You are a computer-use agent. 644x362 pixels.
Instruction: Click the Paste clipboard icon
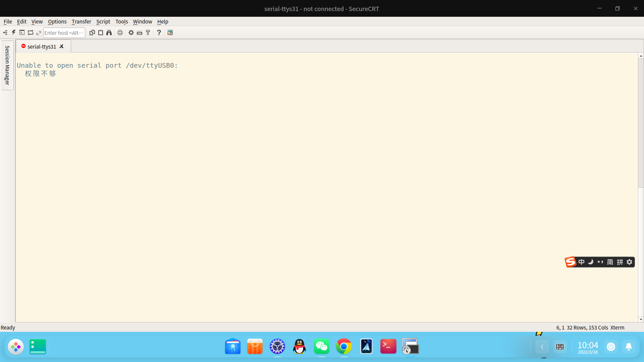[x=100, y=33]
